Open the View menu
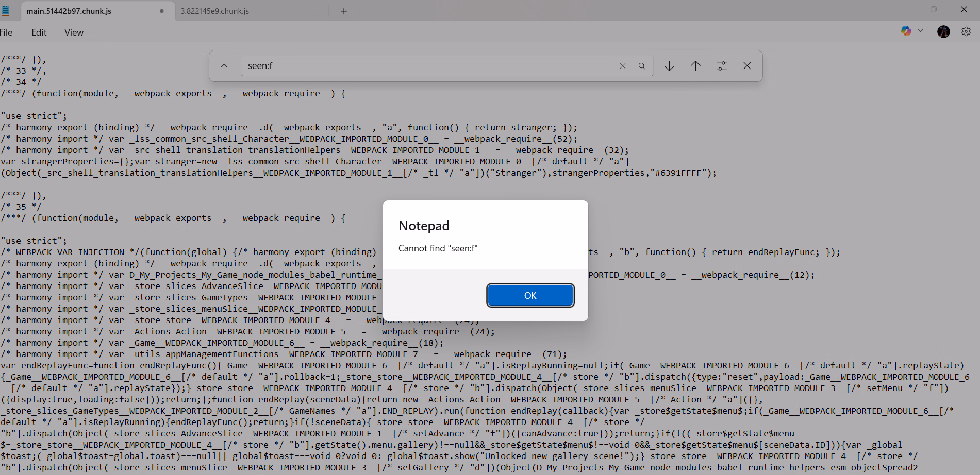 [74, 32]
